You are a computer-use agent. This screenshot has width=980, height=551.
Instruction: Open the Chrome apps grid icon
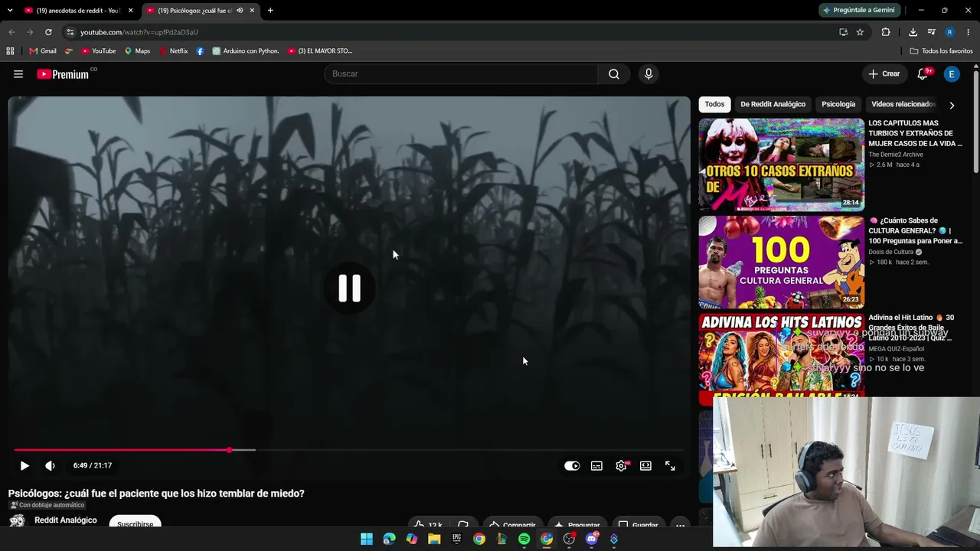(x=10, y=51)
